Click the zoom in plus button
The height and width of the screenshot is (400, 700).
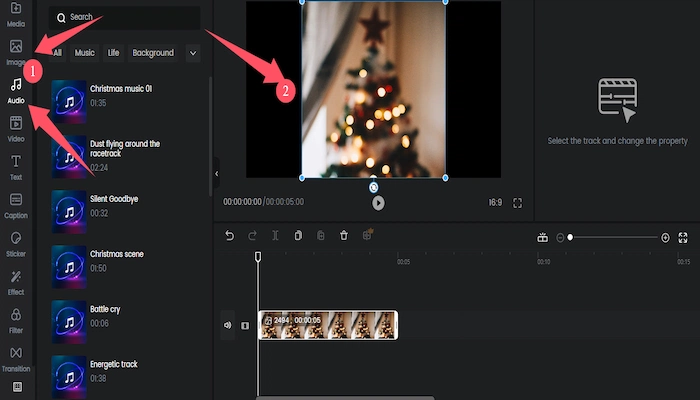[665, 237]
